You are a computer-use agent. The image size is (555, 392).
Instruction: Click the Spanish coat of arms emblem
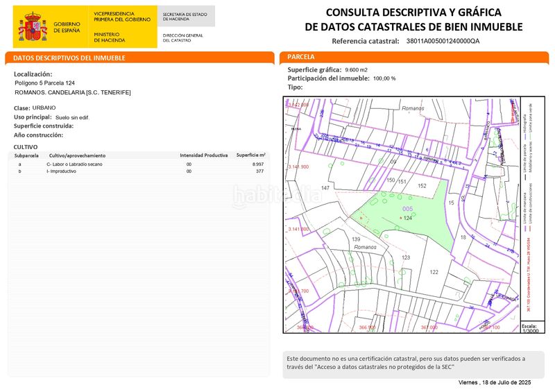click(33, 27)
